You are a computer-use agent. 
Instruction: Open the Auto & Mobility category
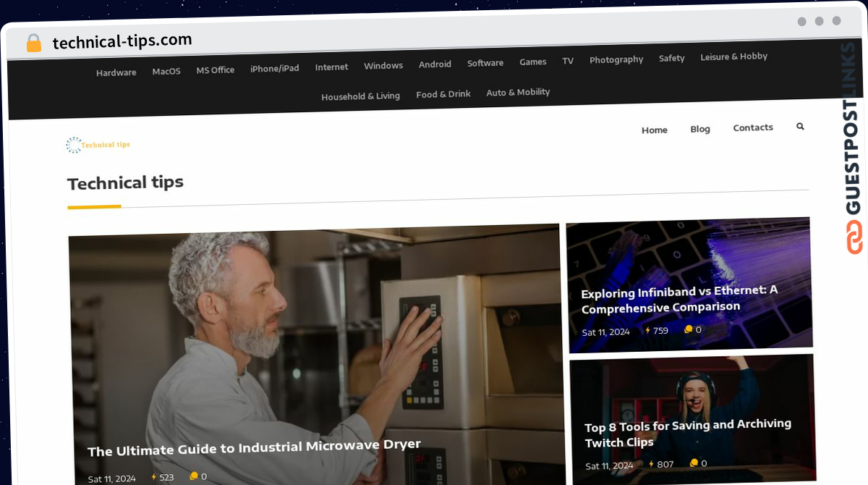(518, 92)
